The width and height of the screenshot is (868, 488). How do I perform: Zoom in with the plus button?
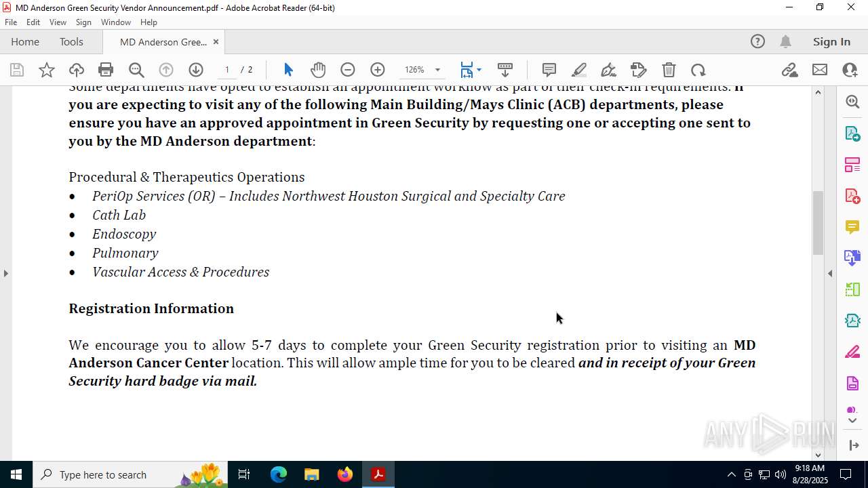(378, 70)
